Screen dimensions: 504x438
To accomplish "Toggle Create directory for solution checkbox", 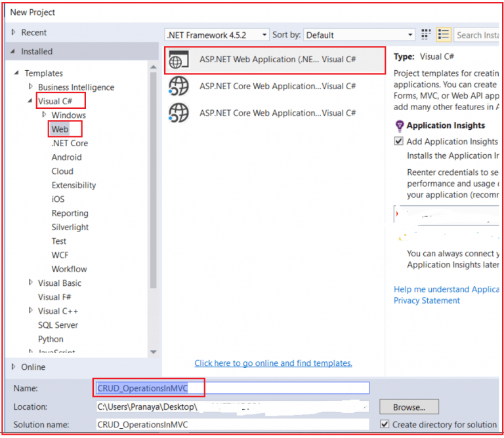I will [385, 424].
